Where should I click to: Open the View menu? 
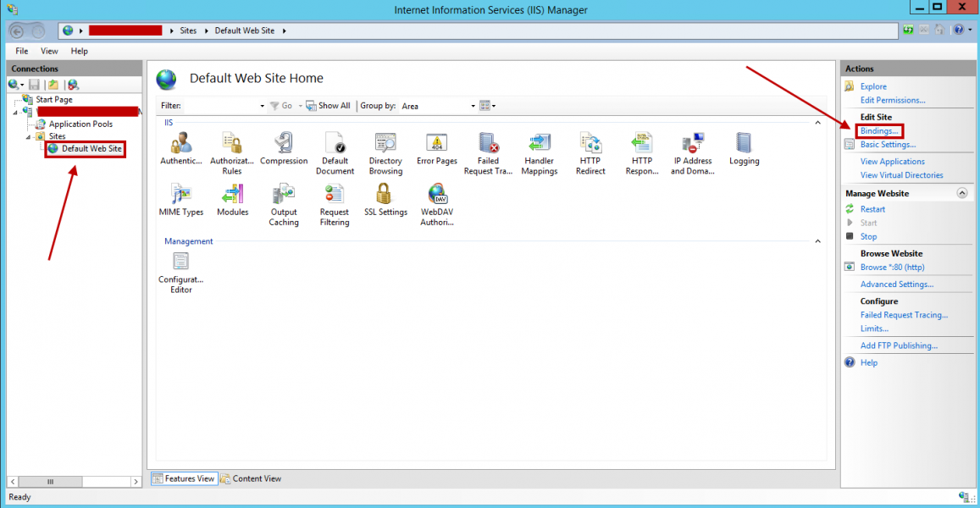click(49, 52)
